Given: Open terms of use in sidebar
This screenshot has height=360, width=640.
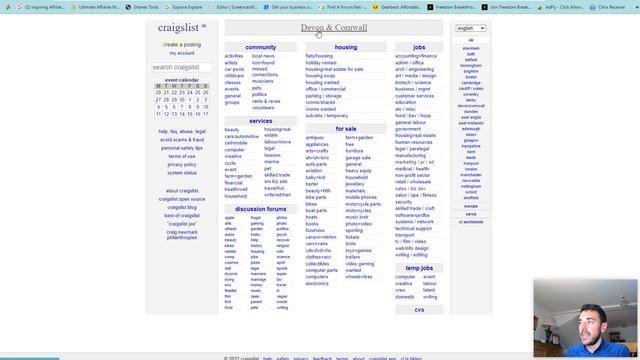Looking at the screenshot, I should [x=182, y=156].
